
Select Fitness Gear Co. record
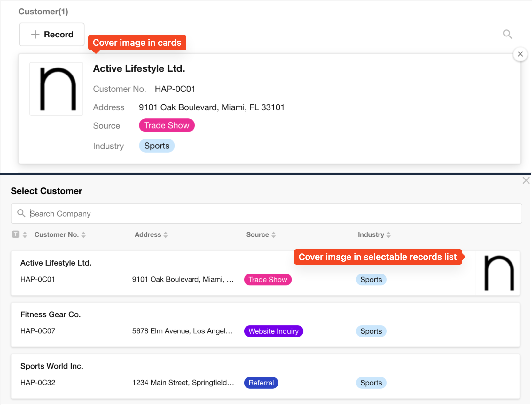(x=51, y=314)
